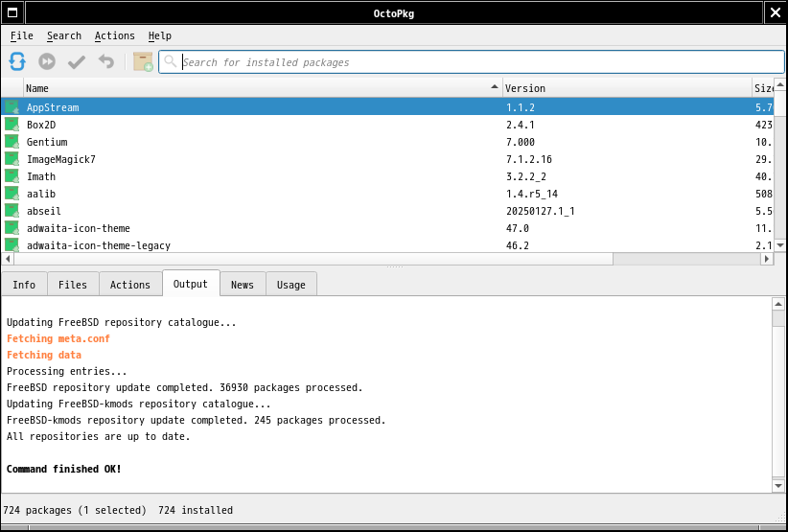Click the magnifier icon in search box
Screen dimensions: 788x532
tap(171, 62)
